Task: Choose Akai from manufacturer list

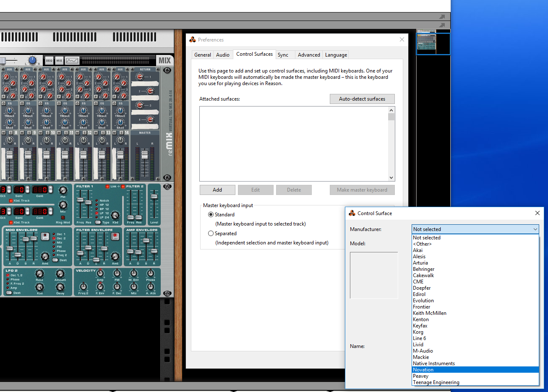Action: [475, 250]
